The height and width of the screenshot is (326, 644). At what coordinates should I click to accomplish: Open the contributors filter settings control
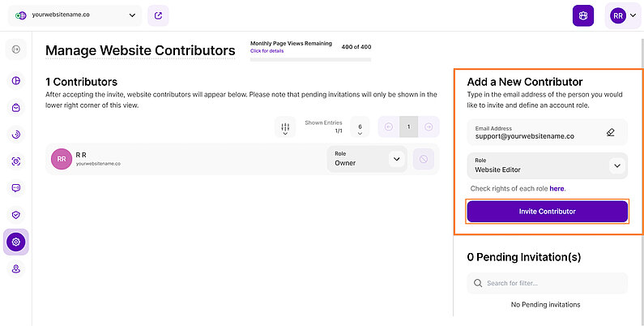click(x=285, y=127)
